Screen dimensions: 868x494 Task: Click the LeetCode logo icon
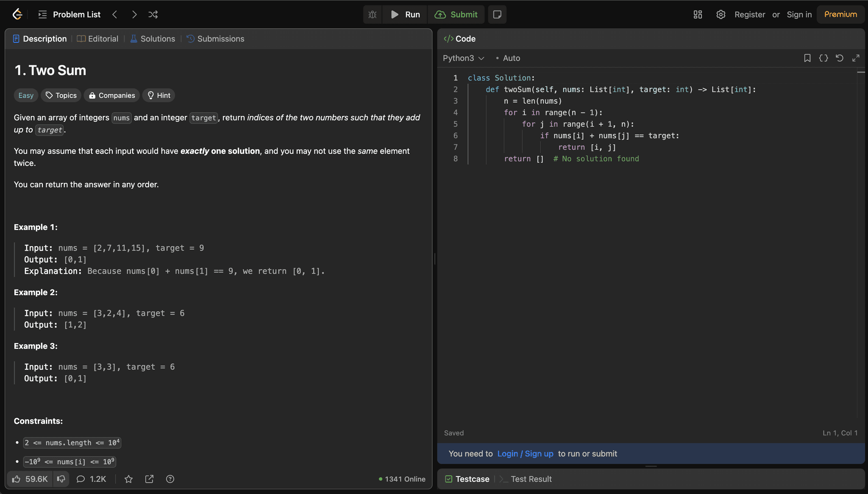pos(17,14)
